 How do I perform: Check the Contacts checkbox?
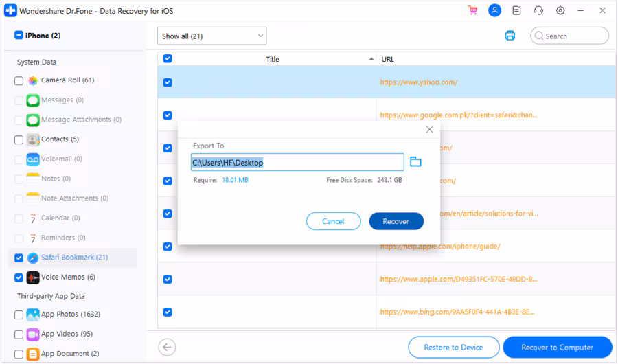(x=19, y=139)
